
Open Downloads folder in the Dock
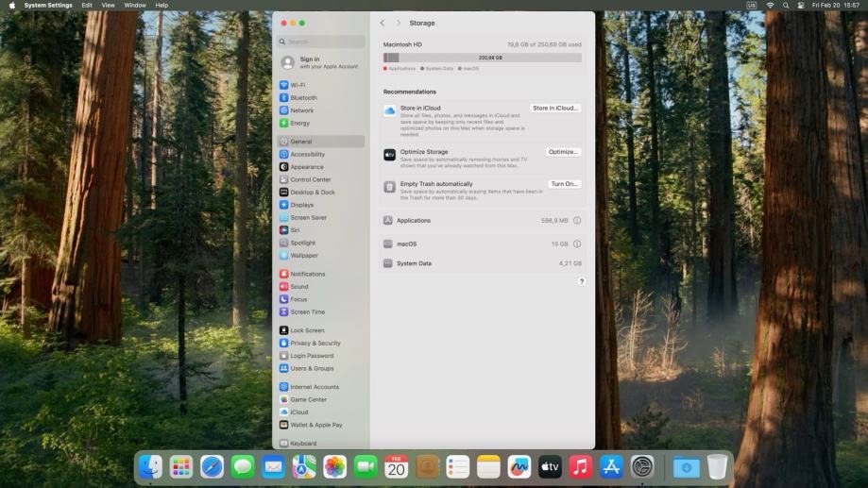[x=687, y=467]
